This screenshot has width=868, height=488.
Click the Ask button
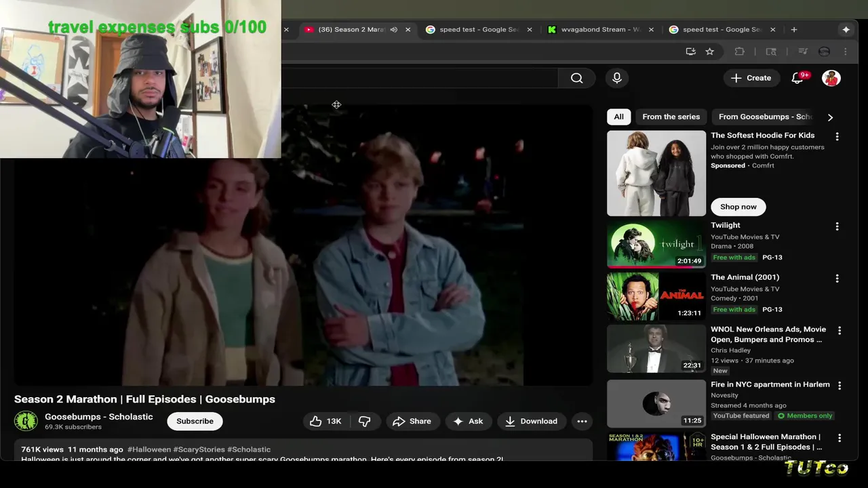coord(468,421)
